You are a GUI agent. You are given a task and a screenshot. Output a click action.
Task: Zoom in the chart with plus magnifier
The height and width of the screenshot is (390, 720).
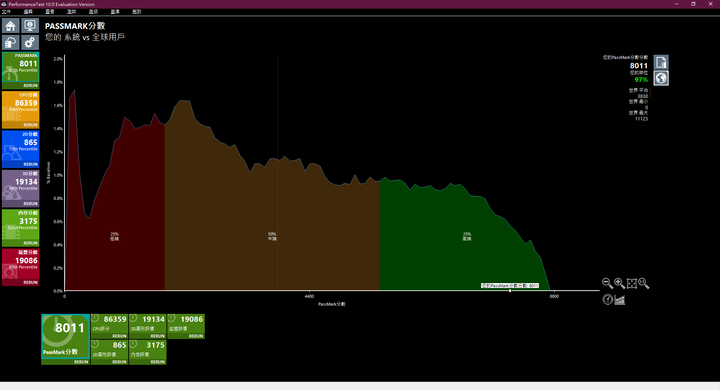619,283
